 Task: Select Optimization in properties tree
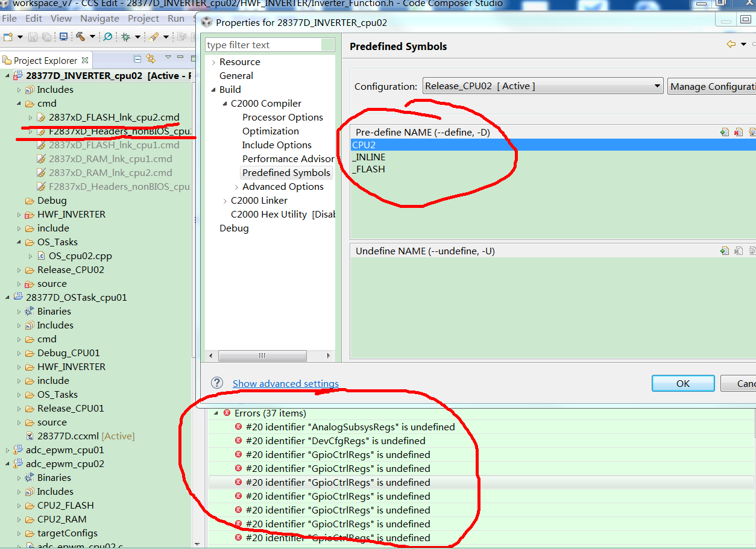[x=271, y=131]
